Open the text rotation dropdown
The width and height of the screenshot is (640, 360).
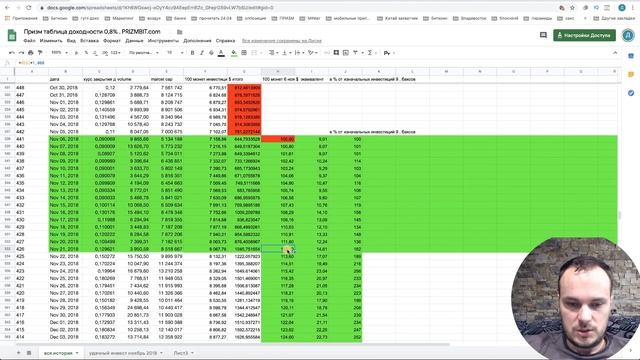click(x=312, y=53)
